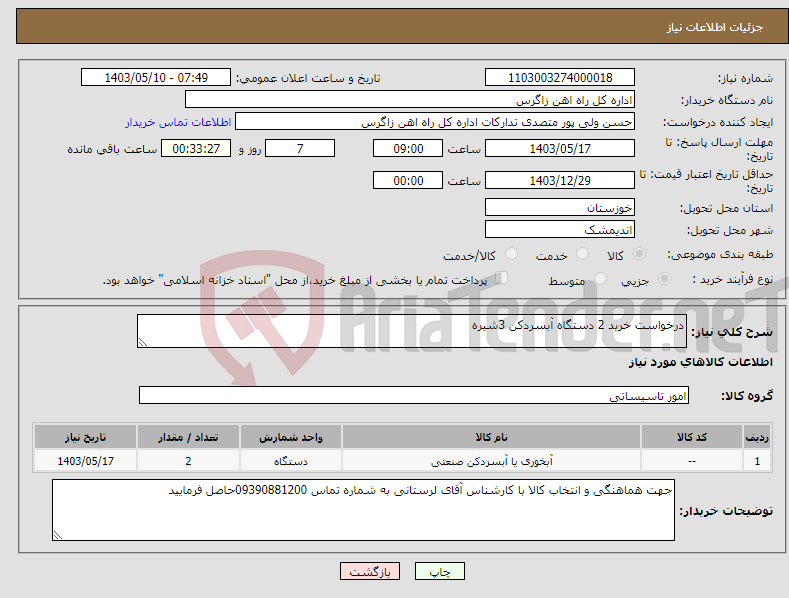Click the buyer notes text area
This screenshot has width=789, height=598.
click(363, 510)
